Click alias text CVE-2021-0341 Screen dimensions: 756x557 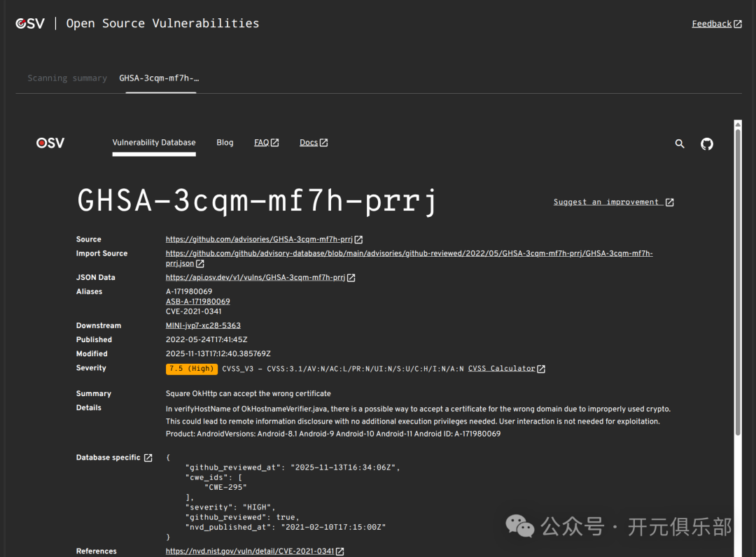193,312
